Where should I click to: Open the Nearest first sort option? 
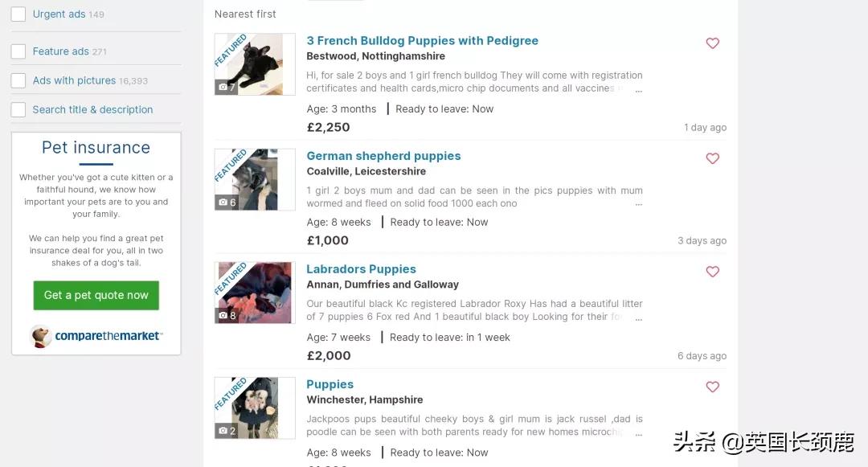point(245,14)
